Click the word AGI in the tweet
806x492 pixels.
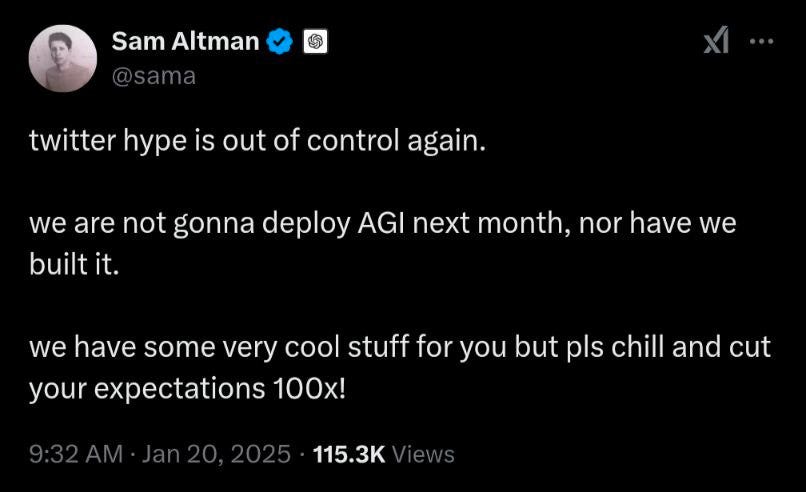click(x=380, y=223)
